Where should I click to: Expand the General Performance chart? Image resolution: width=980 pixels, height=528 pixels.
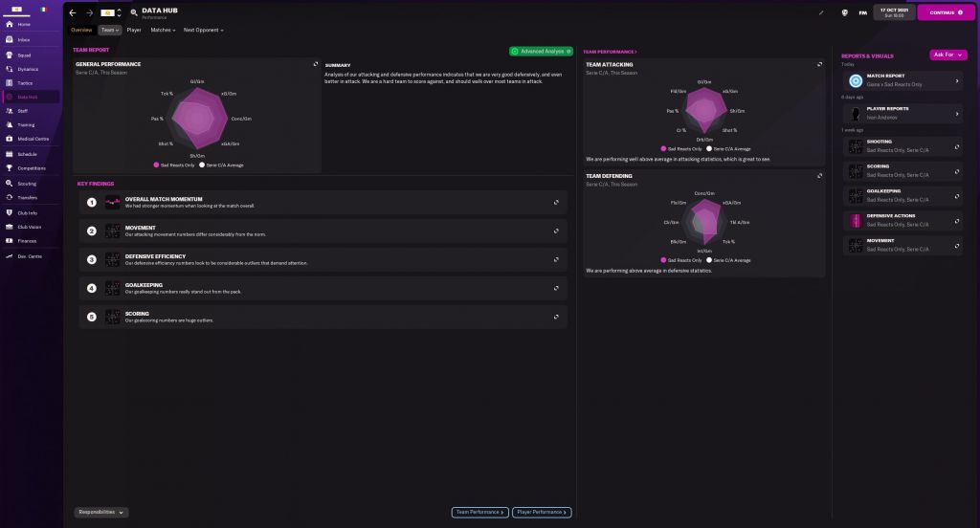click(315, 64)
